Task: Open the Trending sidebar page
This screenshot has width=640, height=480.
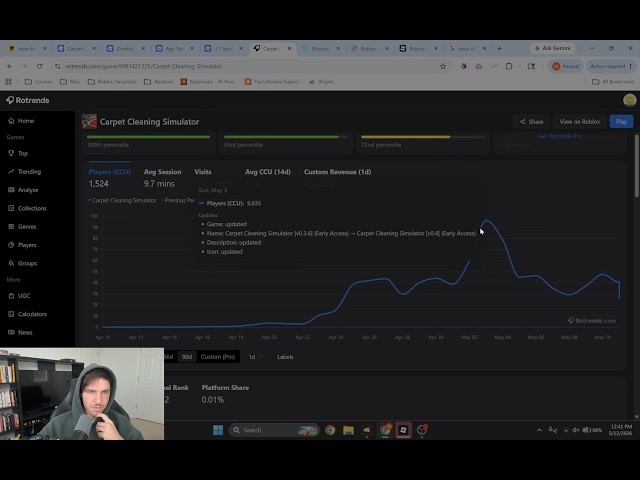Action: tap(24, 172)
